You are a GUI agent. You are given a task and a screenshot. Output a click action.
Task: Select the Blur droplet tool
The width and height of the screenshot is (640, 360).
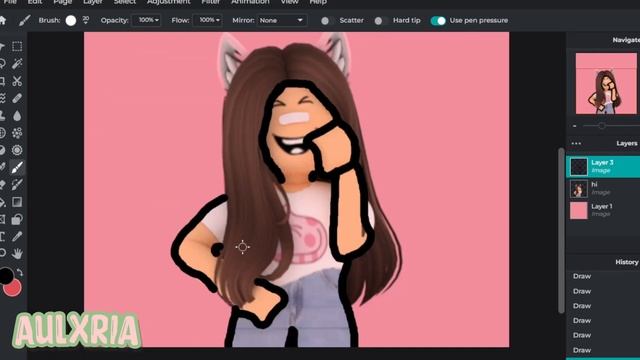(17, 116)
